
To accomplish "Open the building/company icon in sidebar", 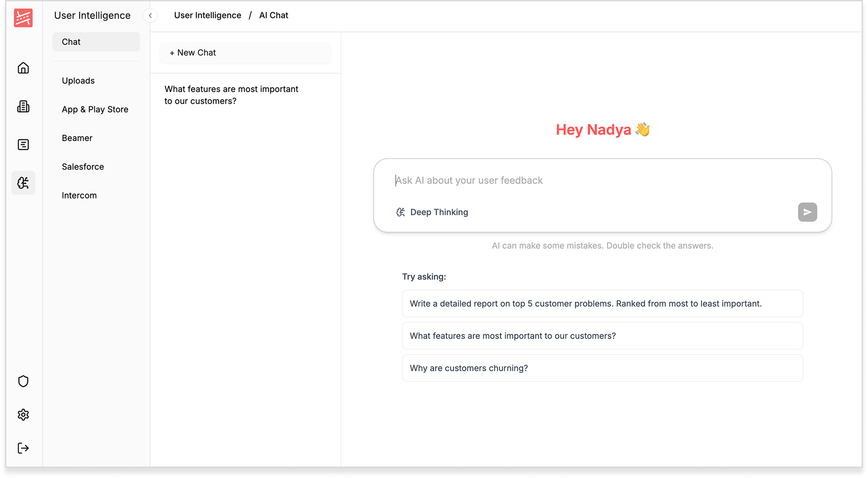I will pos(23,106).
